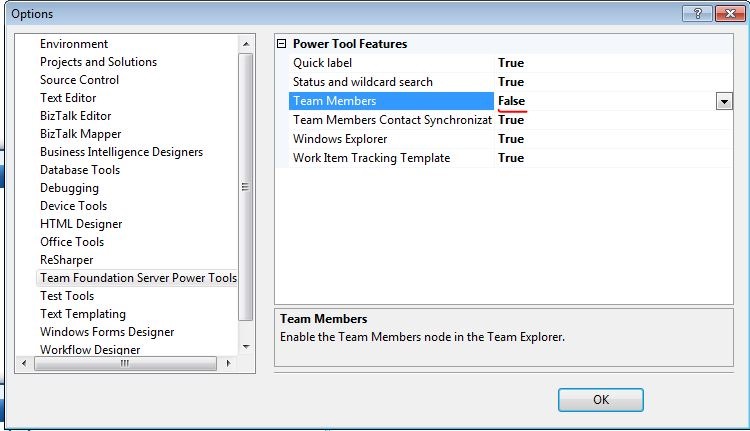The width and height of the screenshot is (750, 431).
Task: Click the tree horizontal scrollbar thumb
Action: [125, 363]
